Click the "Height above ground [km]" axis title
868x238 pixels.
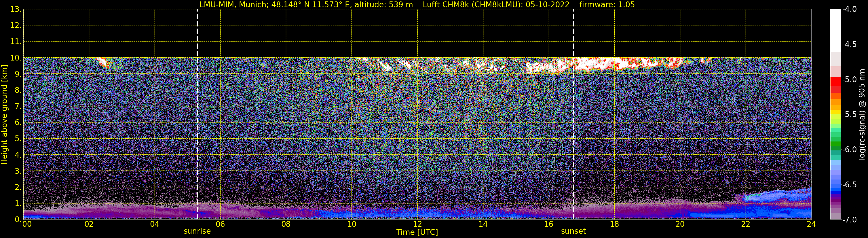coord(4,115)
